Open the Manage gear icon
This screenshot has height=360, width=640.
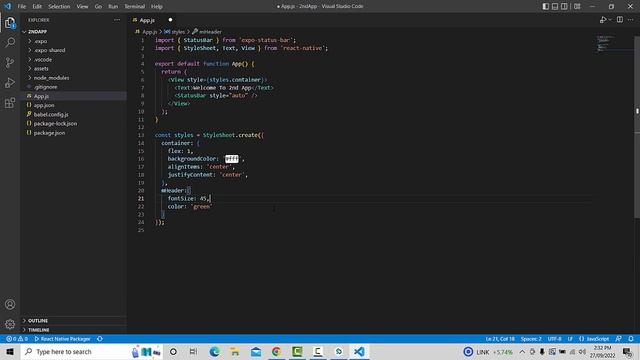tap(10, 324)
